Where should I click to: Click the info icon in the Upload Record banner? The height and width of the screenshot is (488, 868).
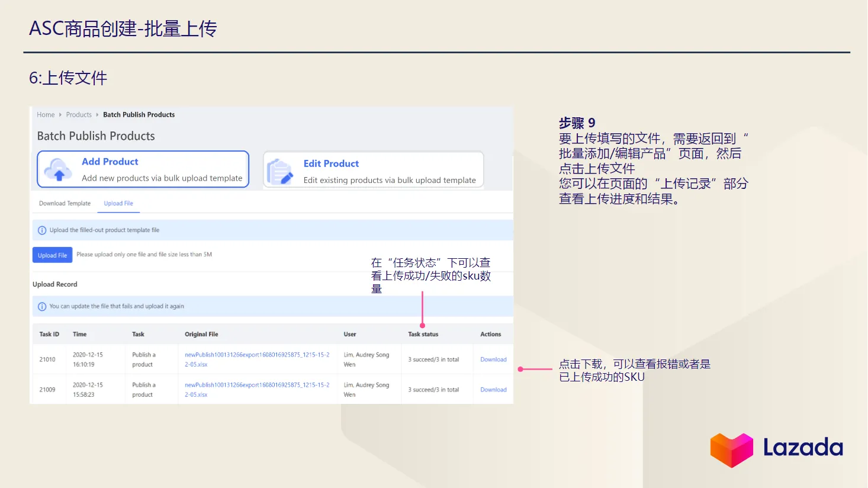(x=41, y=306)
